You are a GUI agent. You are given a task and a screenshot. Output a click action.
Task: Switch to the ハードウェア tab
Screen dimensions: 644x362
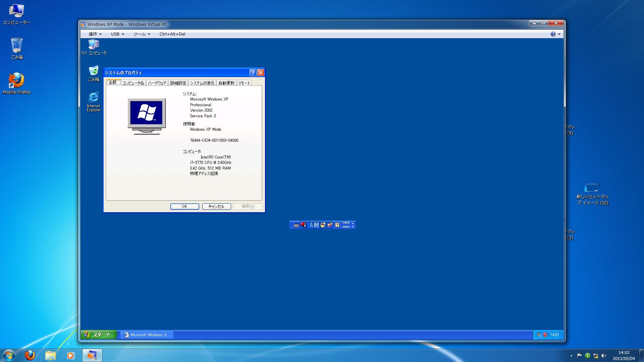(157, 83)
